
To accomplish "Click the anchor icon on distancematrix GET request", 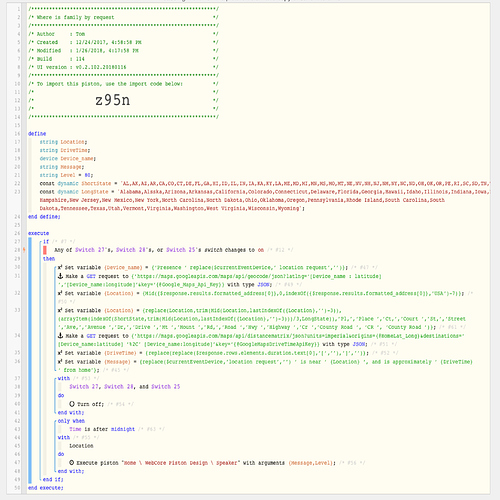I will pyautogui.click(x=60, y=335).
